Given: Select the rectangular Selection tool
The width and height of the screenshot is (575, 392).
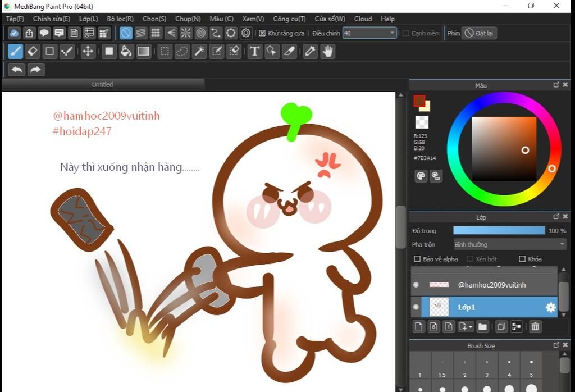Looking at the screenshot, I should tap(165, 51).
